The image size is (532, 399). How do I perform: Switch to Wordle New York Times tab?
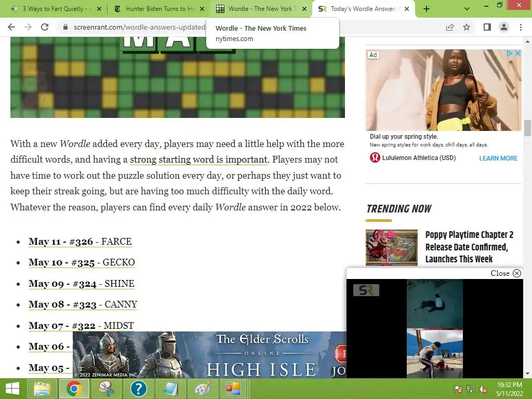click(260, 9)
